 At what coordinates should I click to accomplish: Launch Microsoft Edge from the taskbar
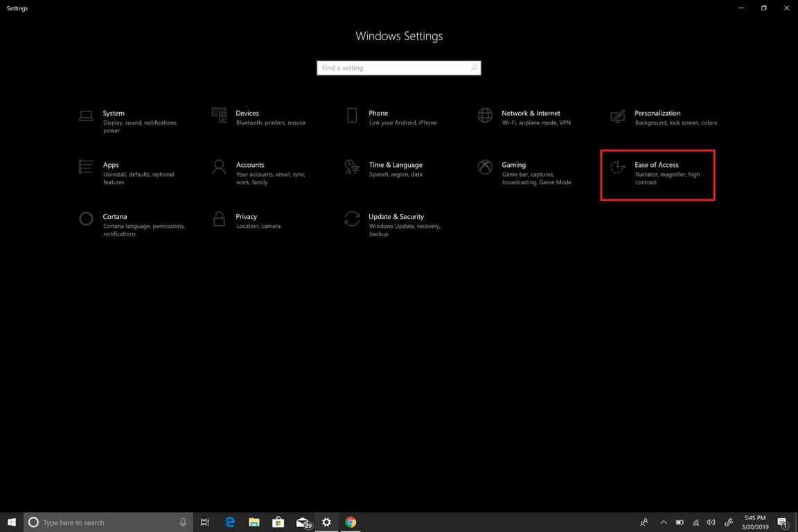coord(230,522)
